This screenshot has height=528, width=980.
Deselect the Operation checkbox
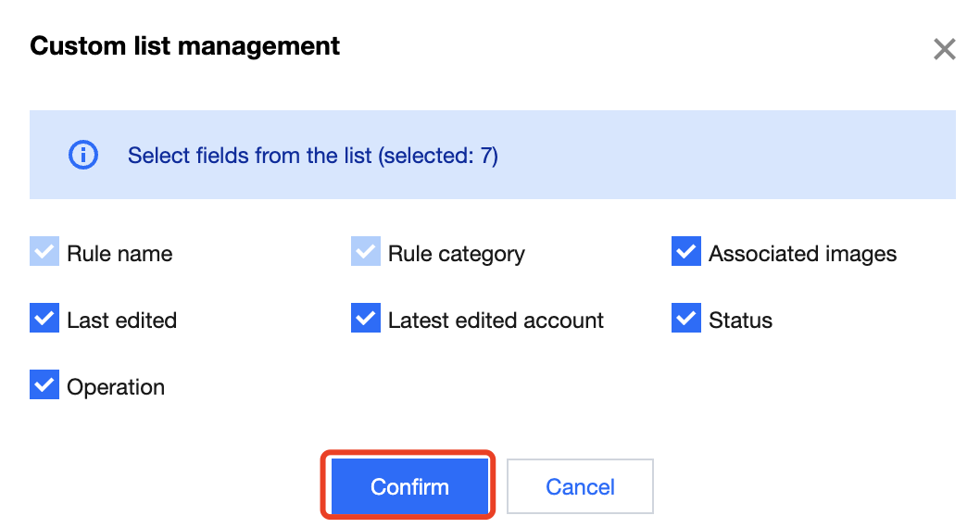click(x=44, y=386)
